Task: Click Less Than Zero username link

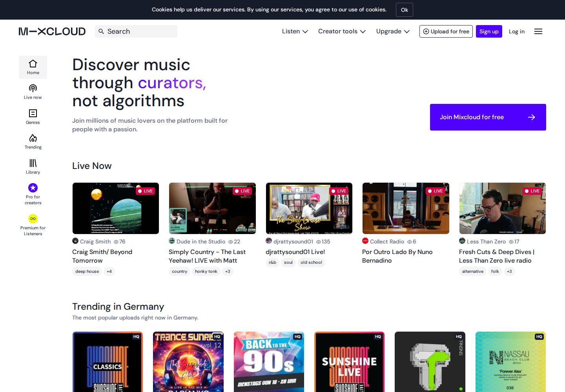Action: click(486, 241)
